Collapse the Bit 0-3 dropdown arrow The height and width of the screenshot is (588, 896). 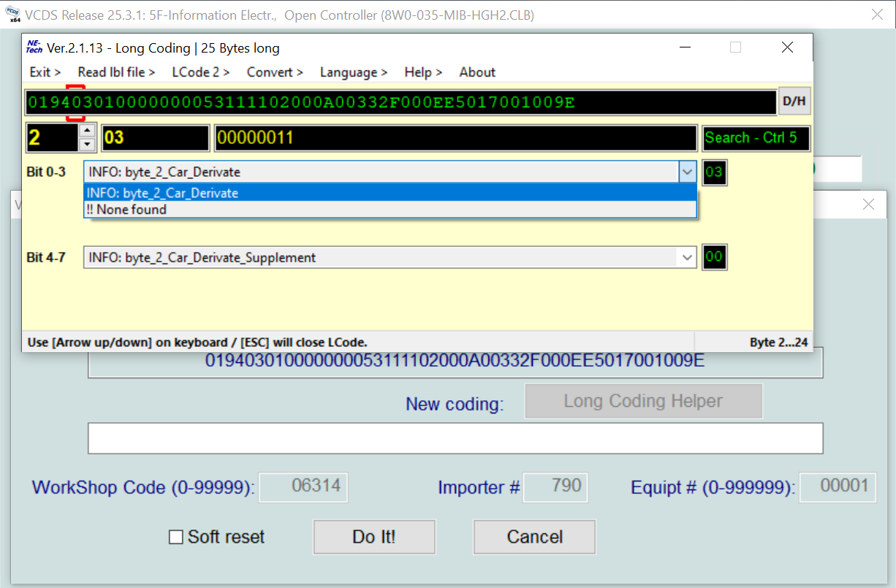click(x=687, y=172)
